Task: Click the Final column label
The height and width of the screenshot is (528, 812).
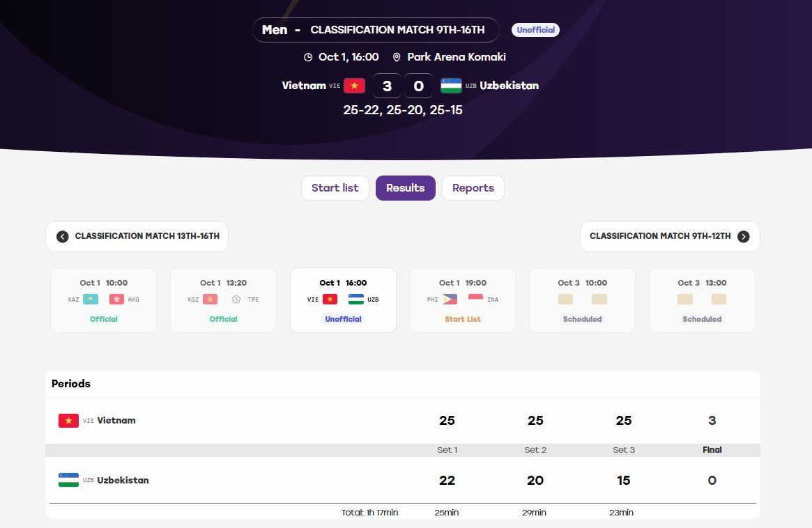Action: point(712,450)
